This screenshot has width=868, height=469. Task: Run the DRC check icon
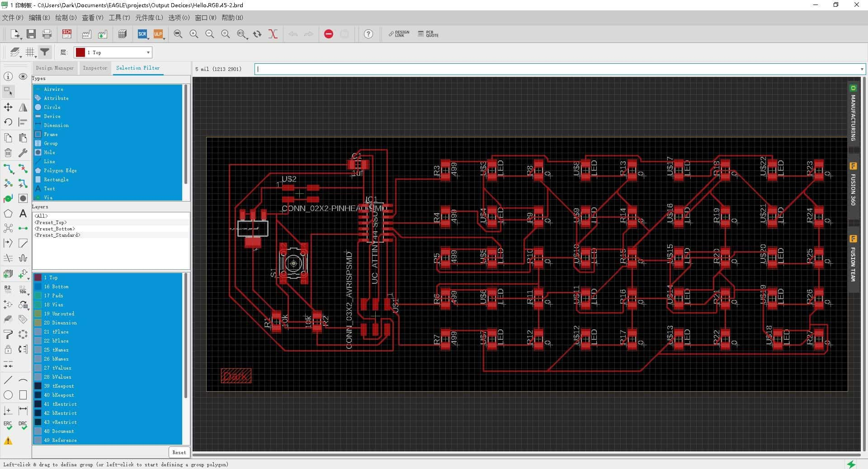(x=23, y=425)
